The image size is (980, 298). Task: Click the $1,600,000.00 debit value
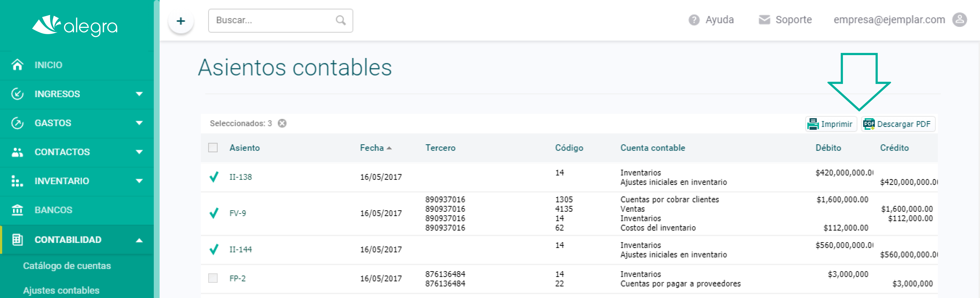click(842, 200)
